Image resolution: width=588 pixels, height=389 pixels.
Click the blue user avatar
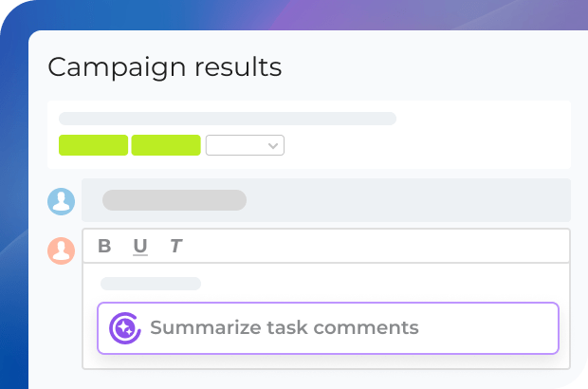click(62, 201)
